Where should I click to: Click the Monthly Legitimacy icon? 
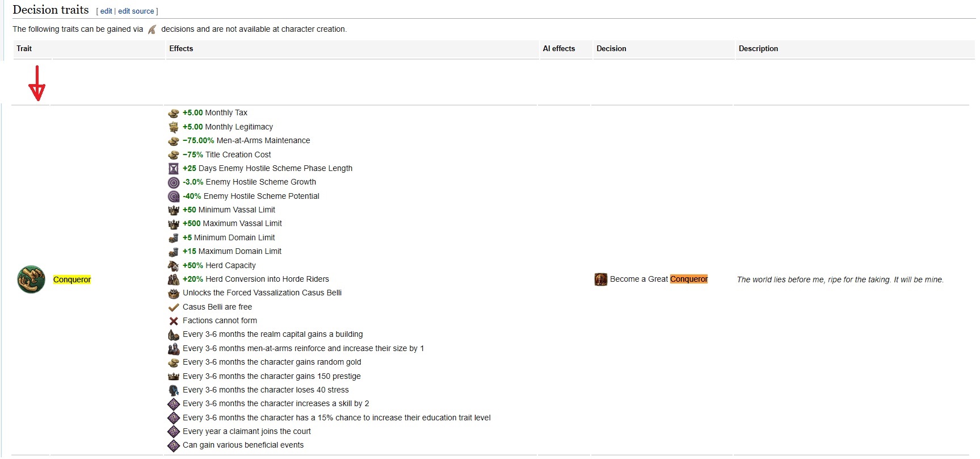[x=174, y=127]
